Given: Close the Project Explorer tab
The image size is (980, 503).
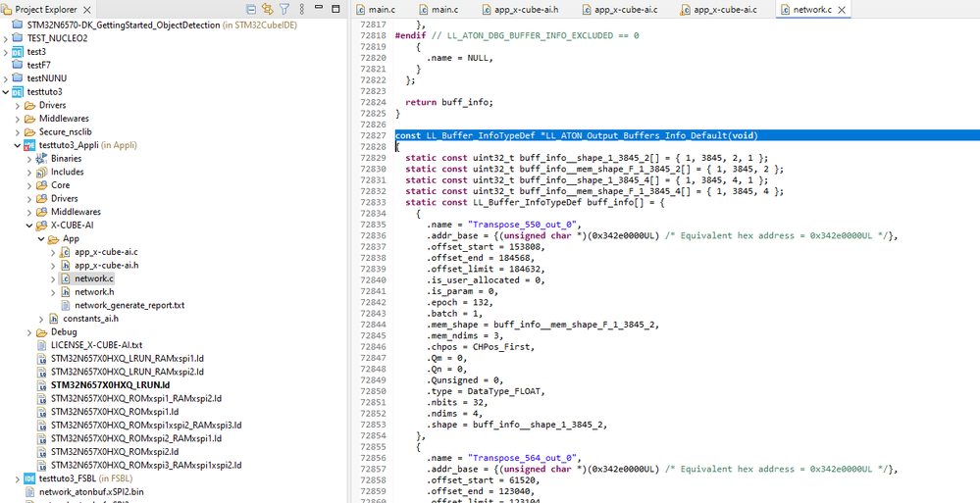Looking at the screenshot, I should coord(87,10).
